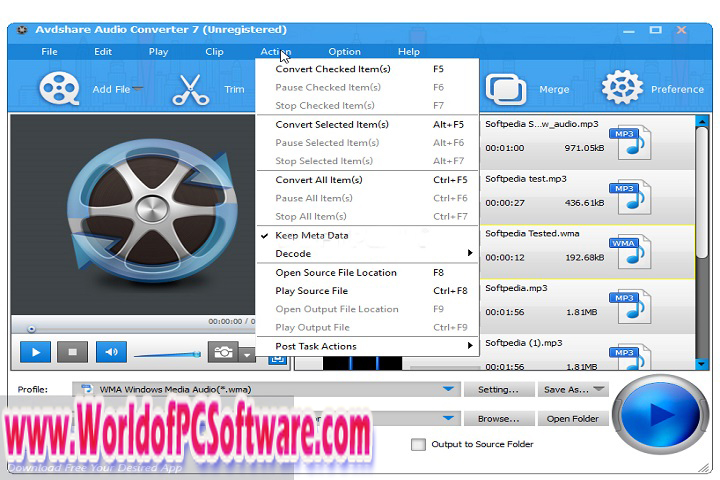This screenshot has width=720, height=480.
Task: Click the Merge toolbar label
Action: [x=554, y=89]
